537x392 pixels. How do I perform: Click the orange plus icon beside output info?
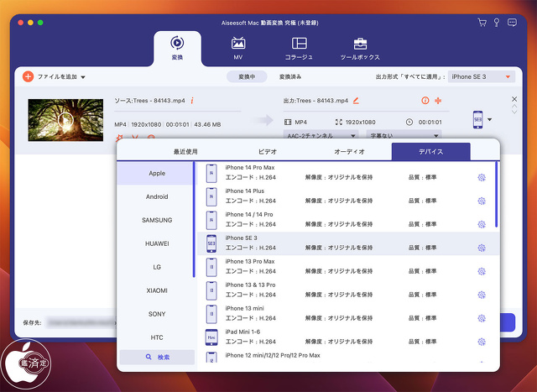438,101
